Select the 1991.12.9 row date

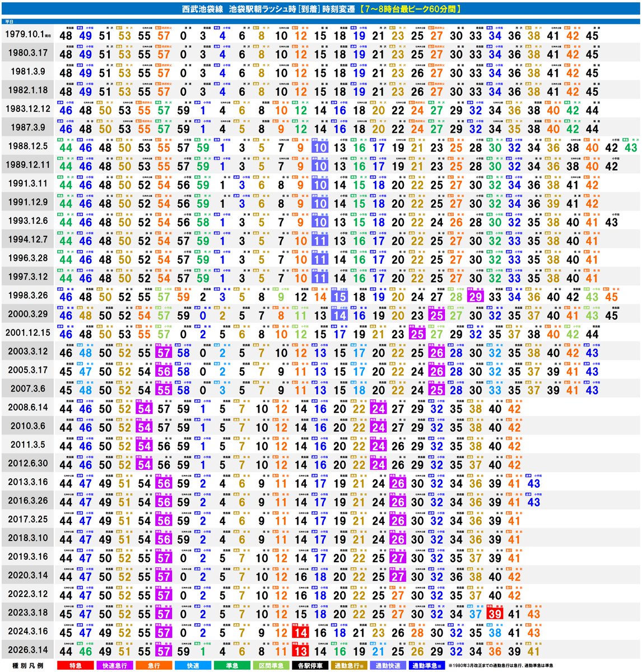click(27, 202)
